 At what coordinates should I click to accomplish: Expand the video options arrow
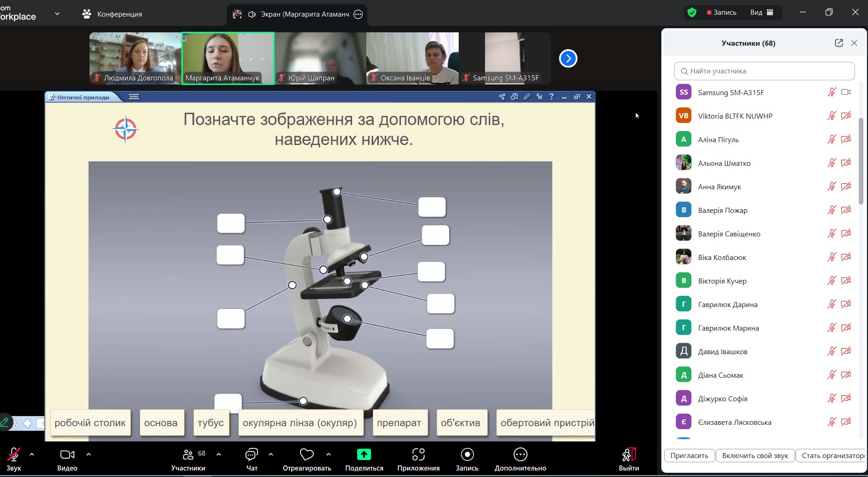coord(89,454)
